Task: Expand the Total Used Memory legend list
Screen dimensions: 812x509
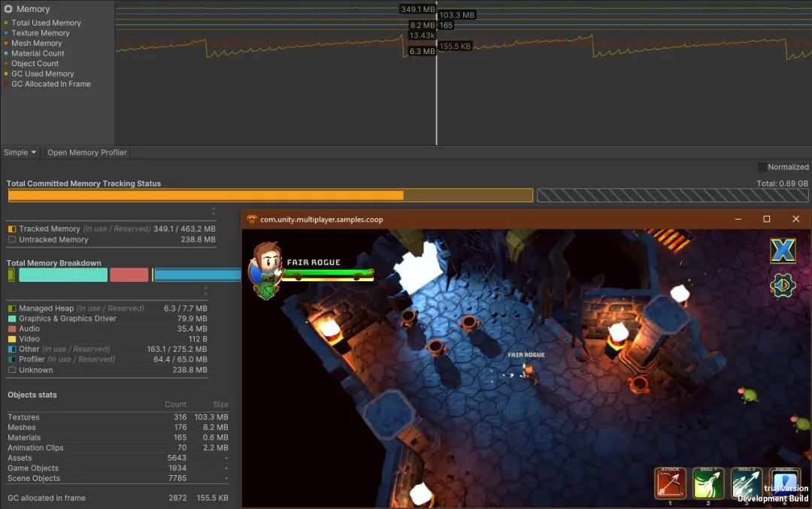Action: pyautogui.click(x=44, y=23)
